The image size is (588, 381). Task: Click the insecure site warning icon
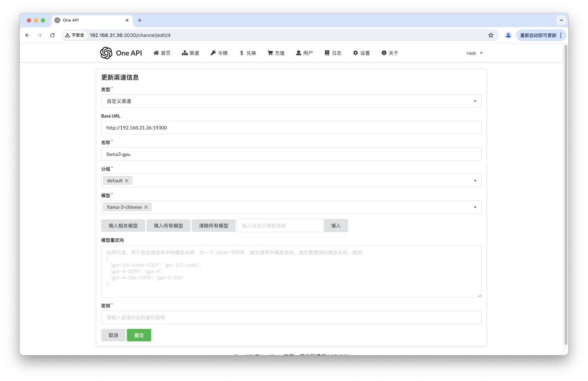[67, 35]
